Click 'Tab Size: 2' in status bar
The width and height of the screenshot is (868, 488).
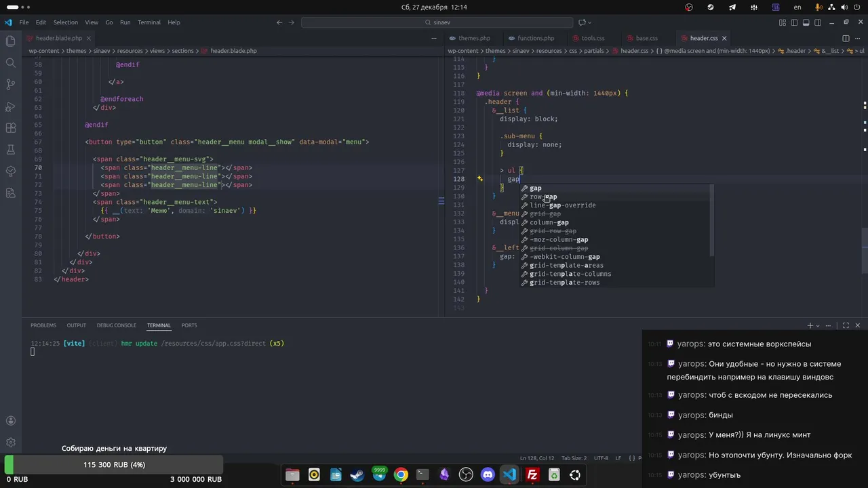574,458
